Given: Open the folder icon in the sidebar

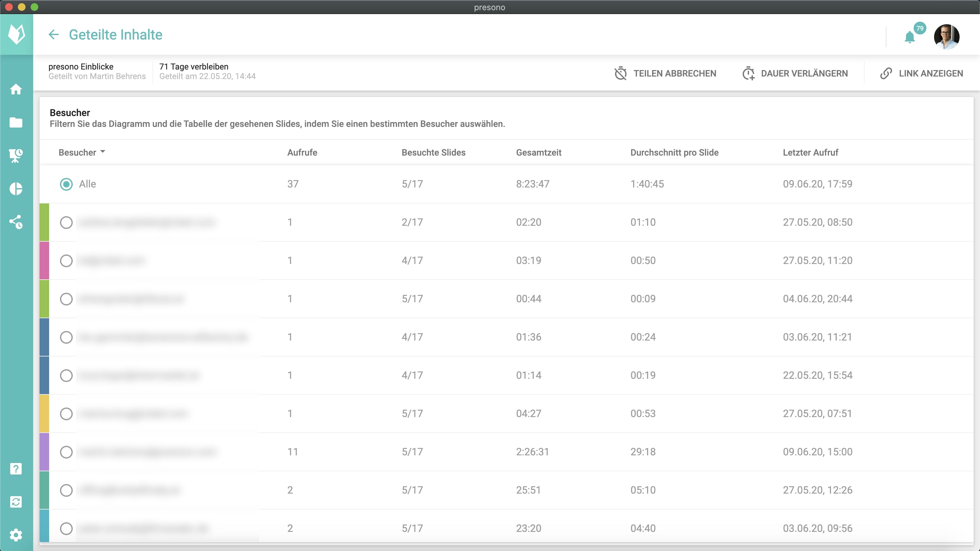Looking at the screenshot, I should 16,122.
